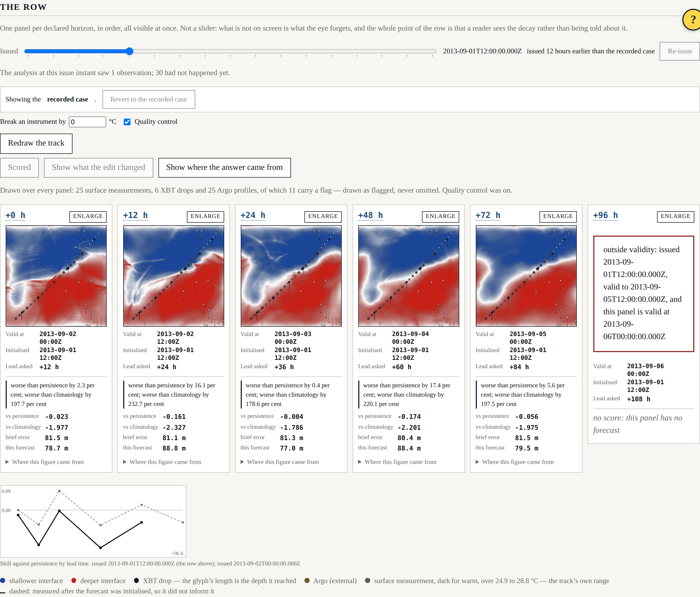
Task: Select the Scored view button
Action: (x=20, y=168)
